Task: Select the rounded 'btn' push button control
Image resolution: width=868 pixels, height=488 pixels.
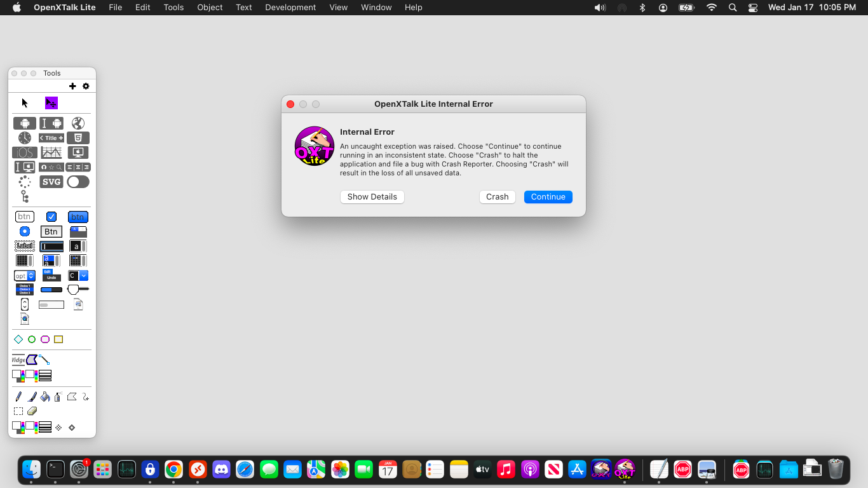Action: [25, 217]
